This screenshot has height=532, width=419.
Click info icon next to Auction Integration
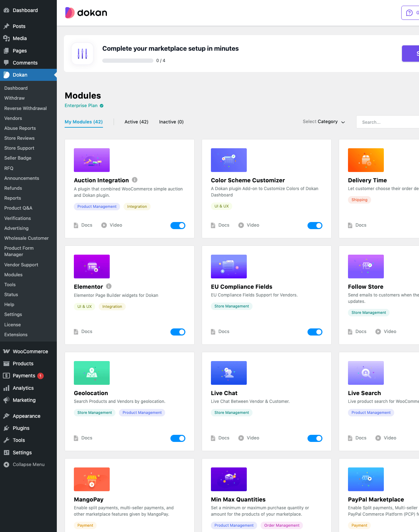point(135,180)
